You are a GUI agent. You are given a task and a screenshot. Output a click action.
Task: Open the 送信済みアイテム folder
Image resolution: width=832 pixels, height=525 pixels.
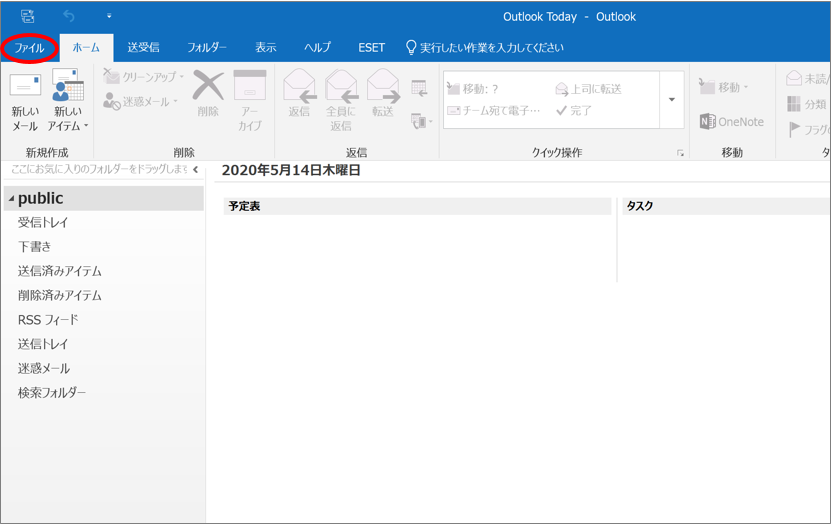(59, 271)
